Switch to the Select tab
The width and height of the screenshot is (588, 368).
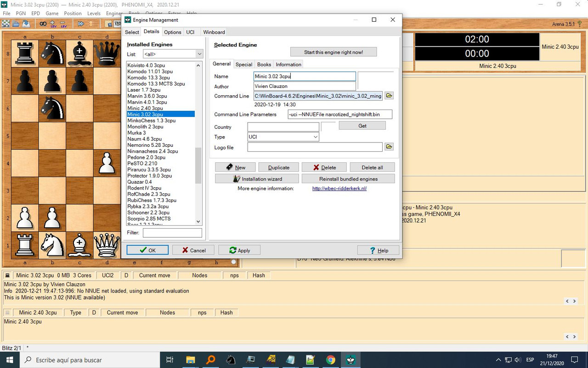tap(132, 32)
